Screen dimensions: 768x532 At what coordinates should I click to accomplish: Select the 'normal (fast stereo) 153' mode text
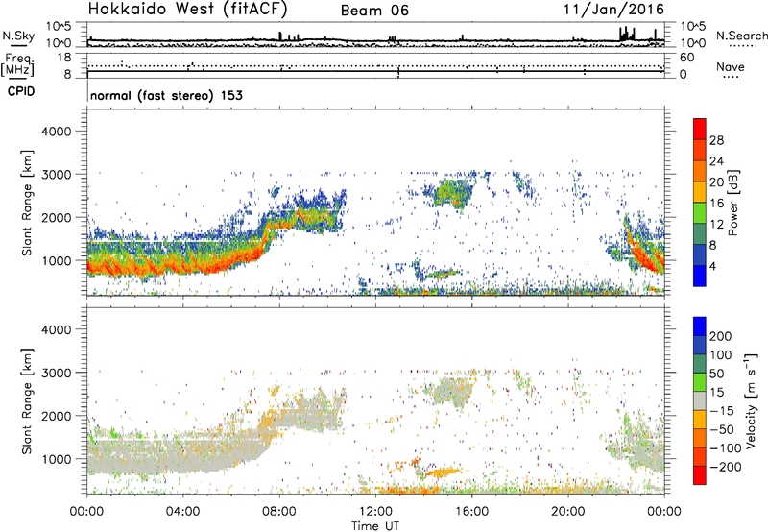click(x=166, y=95)
